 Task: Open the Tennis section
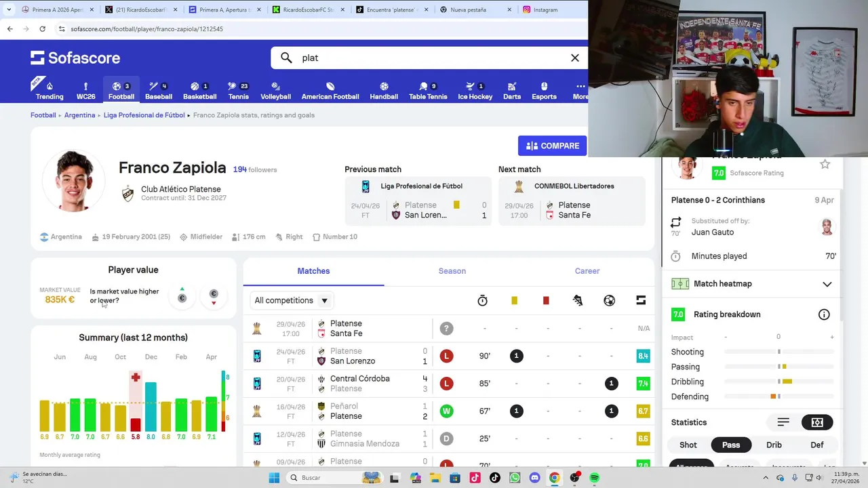(x=238, y=91)
